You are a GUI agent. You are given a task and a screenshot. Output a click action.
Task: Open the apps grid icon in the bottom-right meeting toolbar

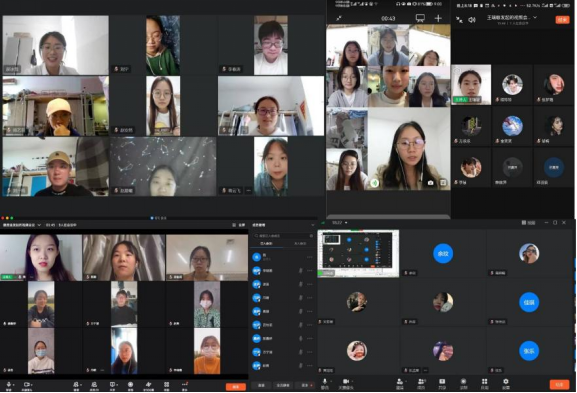(x=485, y=382)
